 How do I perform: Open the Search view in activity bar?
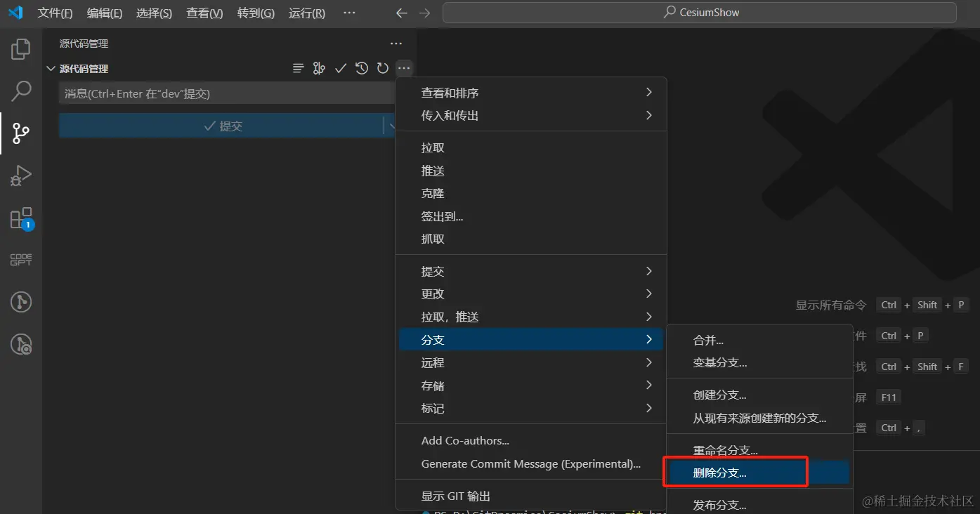[21, 91]
